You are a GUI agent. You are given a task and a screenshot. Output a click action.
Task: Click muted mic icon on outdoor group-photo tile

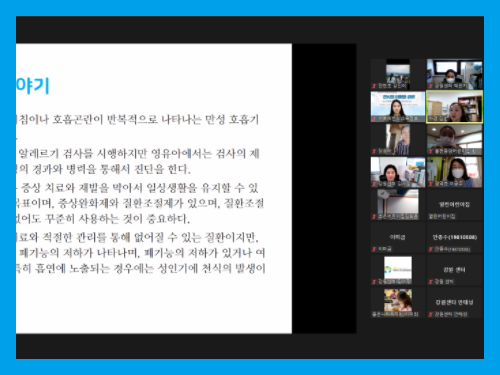click(374, 86)
